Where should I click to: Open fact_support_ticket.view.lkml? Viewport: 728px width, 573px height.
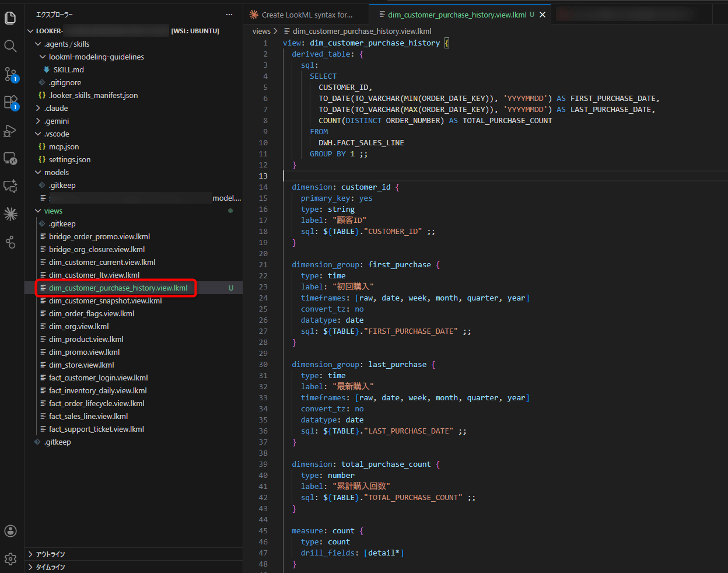point(134,429)
